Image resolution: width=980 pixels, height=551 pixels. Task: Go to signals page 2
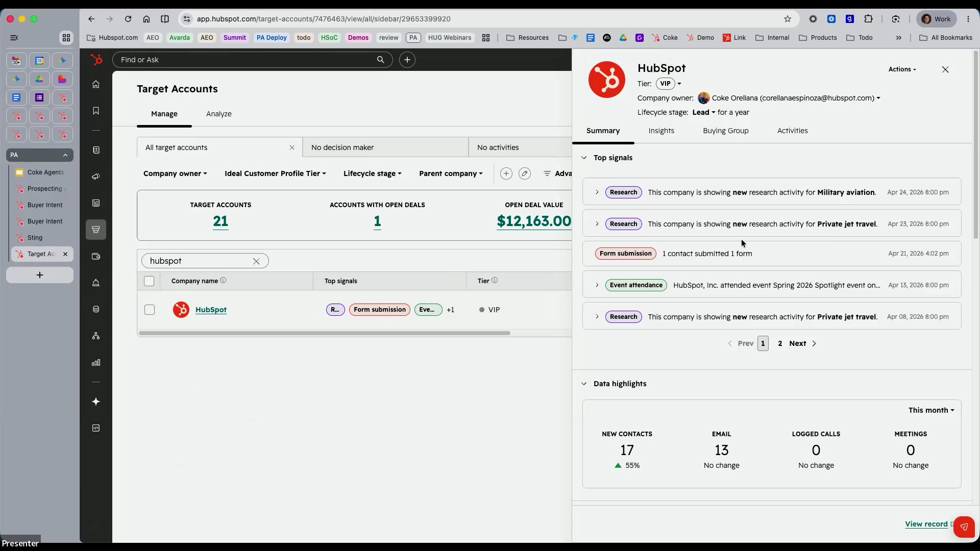[x=780, y=343]
